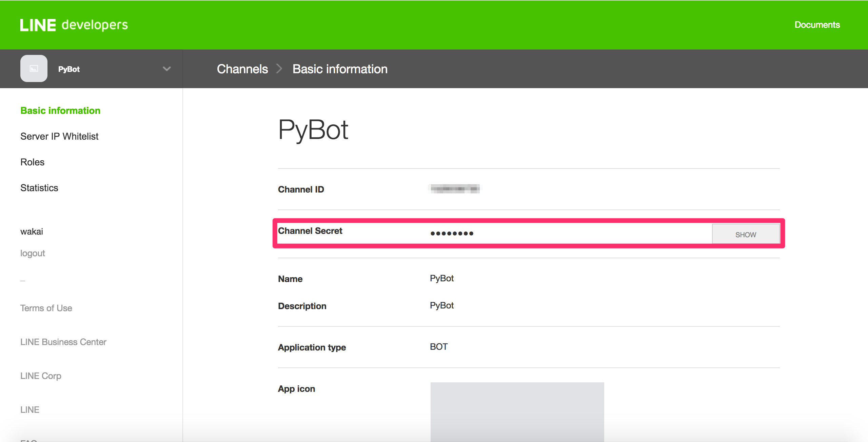868x442 pixels.
Task: Expand the PyBot channel dropdown chevron
Action: tap(166, 69)
